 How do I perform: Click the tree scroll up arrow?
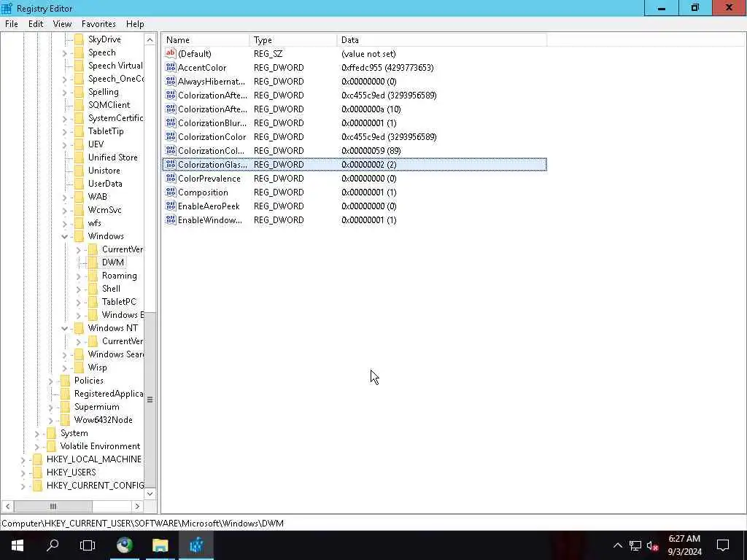coord(150,40)
